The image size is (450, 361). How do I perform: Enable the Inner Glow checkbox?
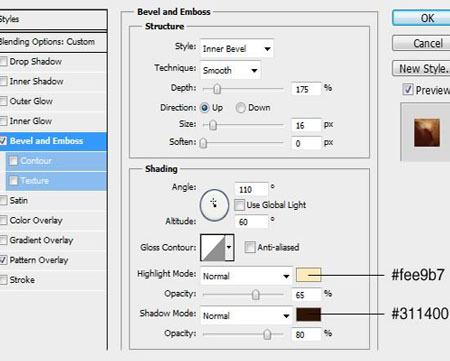pyautogui.click(x=3, y=121)
